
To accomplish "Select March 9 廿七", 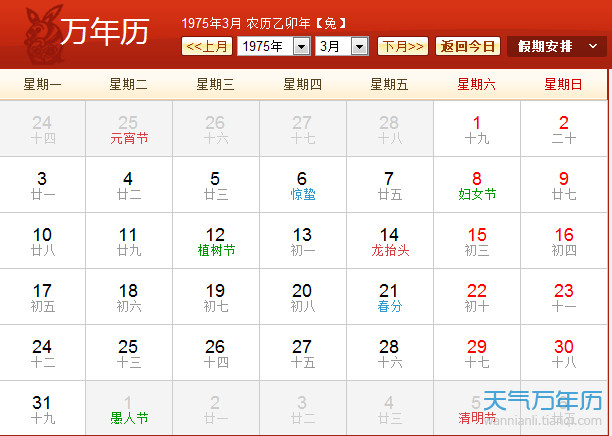I will point(564,185).
